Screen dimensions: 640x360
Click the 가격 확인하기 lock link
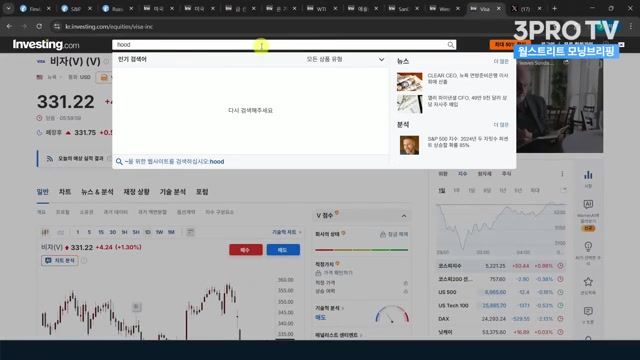tap(334, 273)
